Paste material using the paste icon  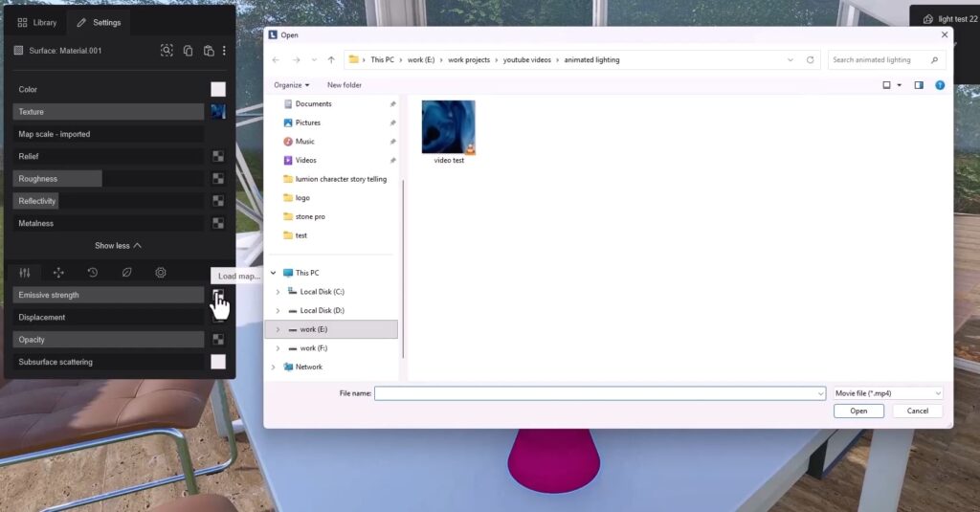(x=209, y=51)
